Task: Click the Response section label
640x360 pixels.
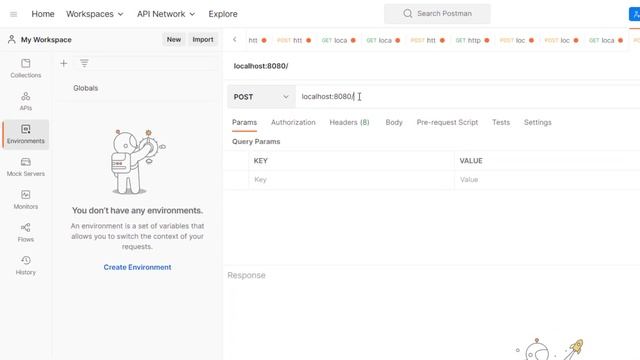Action: [x=246, y=276]
